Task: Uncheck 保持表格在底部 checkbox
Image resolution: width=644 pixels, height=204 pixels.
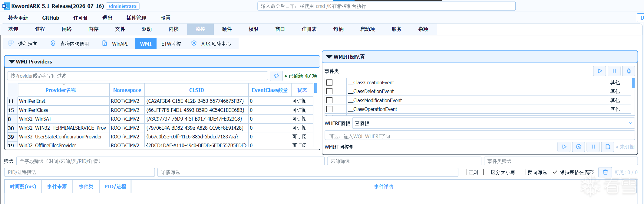Action: pyautogui.click(x=555, y=172)
